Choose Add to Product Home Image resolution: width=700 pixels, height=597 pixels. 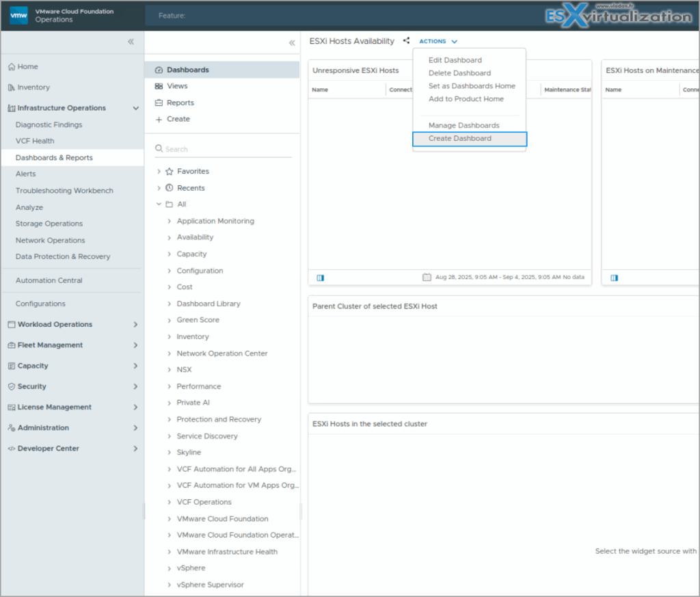click(x=466, y=99)
